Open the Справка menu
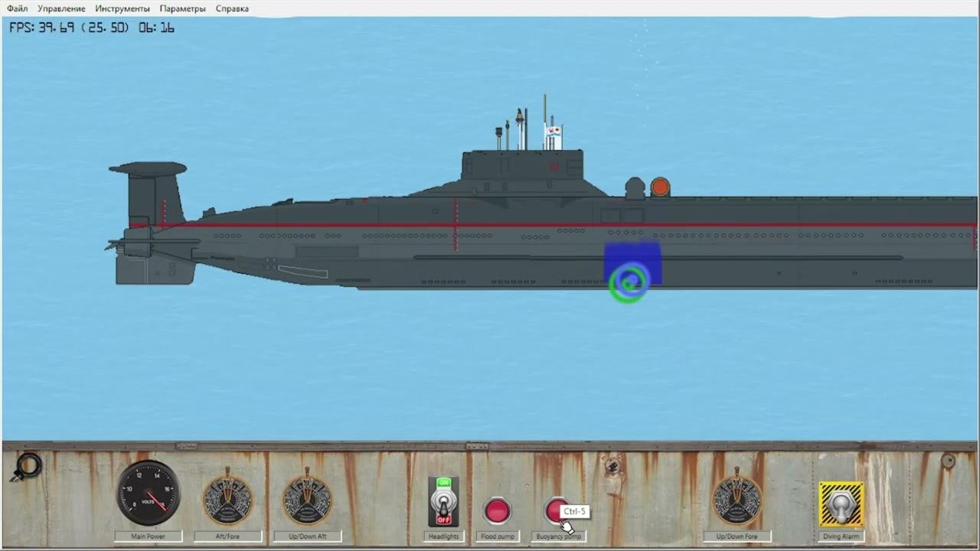This screenshot has width=980, height=551. (232, 8)
